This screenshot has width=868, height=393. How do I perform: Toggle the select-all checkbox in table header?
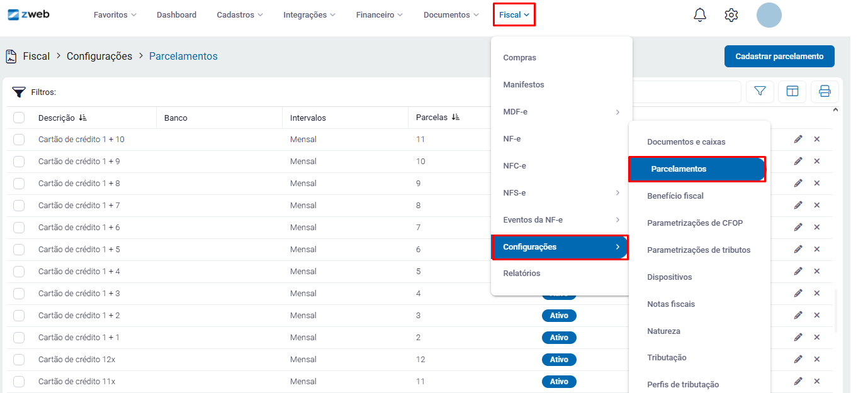click(x=19, y=118)
